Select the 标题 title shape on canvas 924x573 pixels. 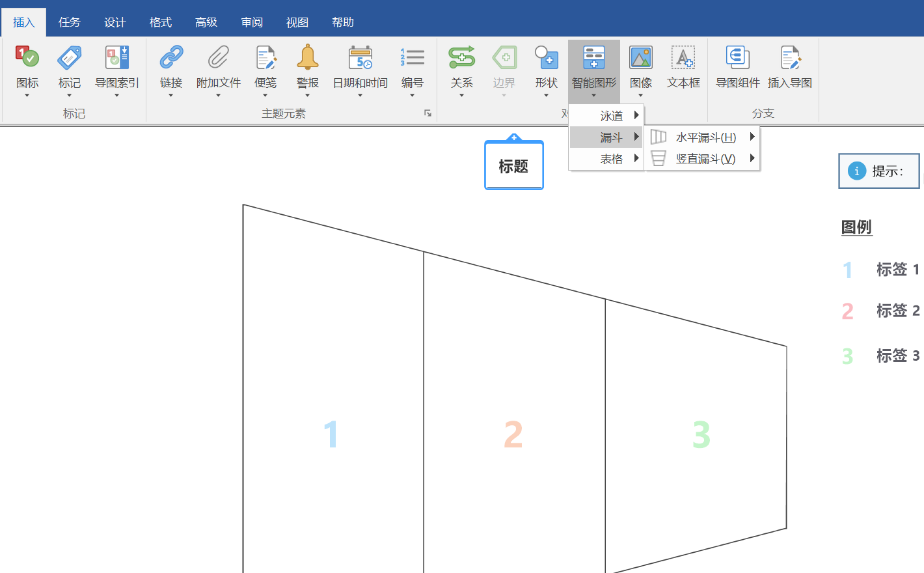[x=513, y=165]
